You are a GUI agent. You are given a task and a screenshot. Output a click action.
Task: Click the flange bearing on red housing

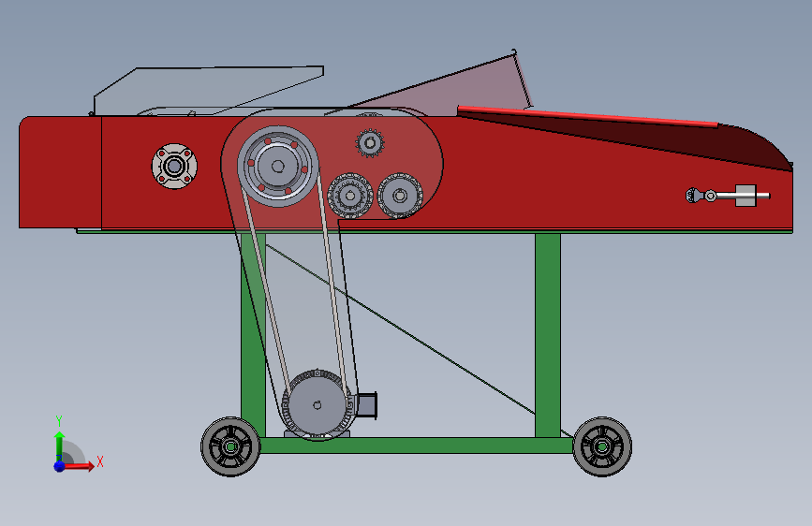(x=174, y=167)
